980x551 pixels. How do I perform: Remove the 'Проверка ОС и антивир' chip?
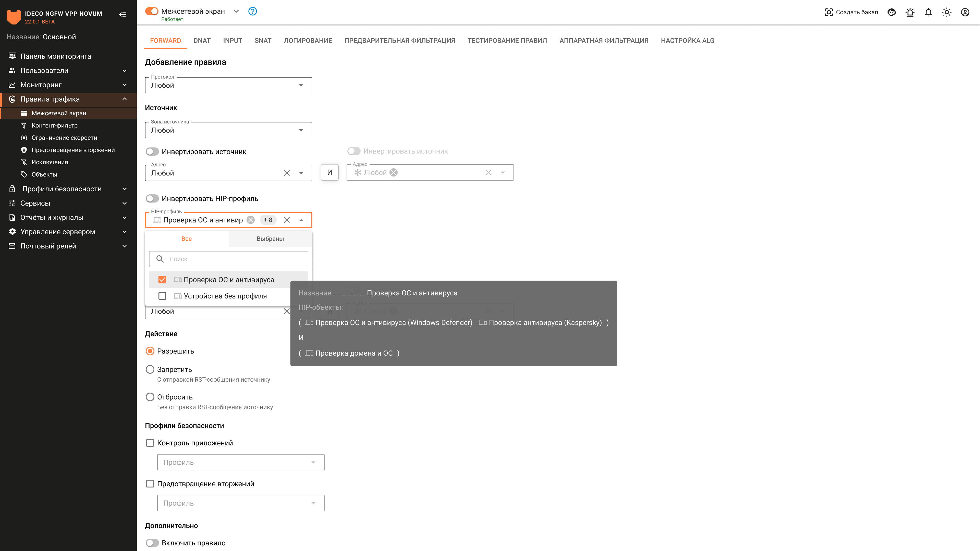[251, 220]
